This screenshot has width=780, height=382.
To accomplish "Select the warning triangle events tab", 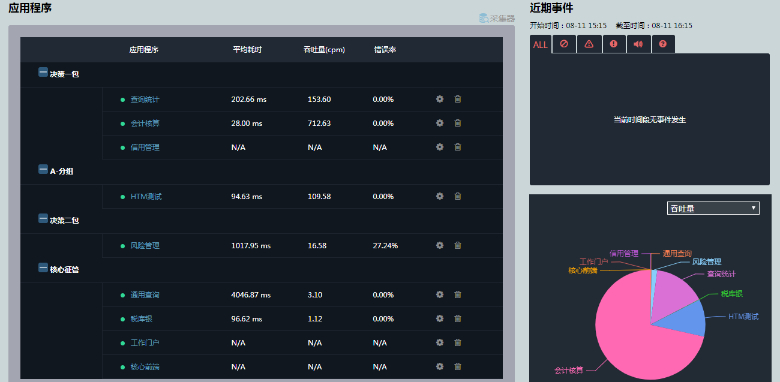I will (589, 44).
